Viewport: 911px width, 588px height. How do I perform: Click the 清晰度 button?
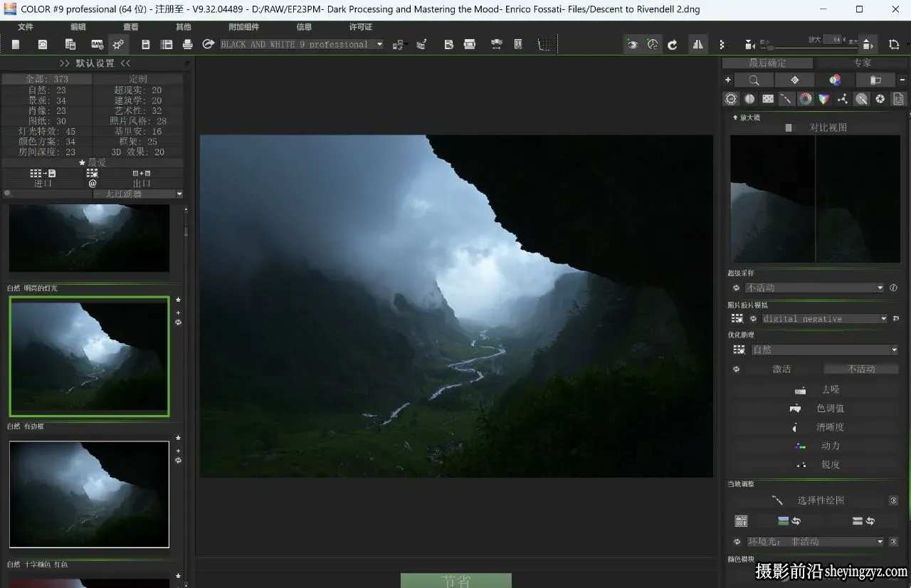(816, 427)
